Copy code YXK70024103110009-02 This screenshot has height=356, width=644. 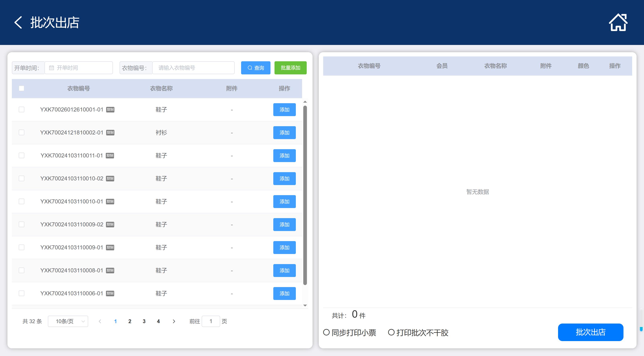(x=110, y=225)
